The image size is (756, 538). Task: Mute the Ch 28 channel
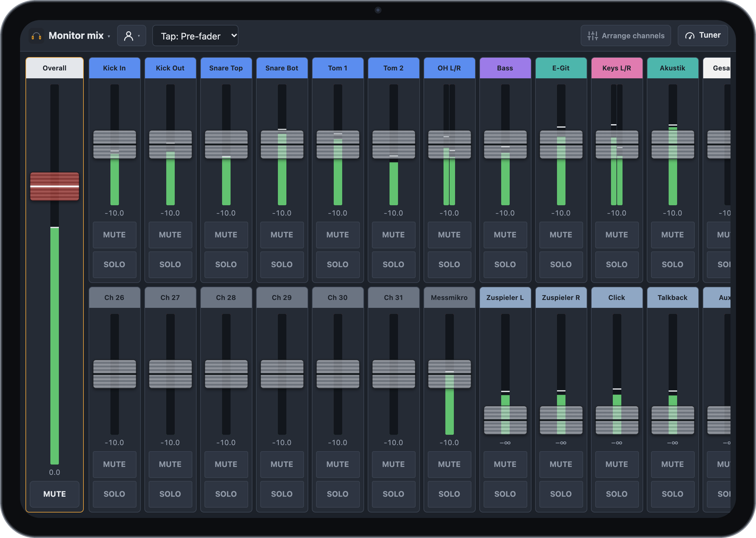226,465
